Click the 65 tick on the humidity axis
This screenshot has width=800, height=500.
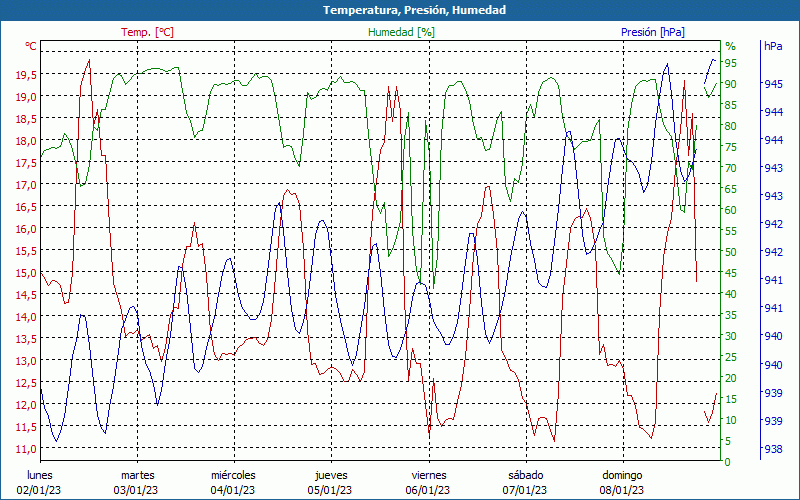click(x=730, y=189)
